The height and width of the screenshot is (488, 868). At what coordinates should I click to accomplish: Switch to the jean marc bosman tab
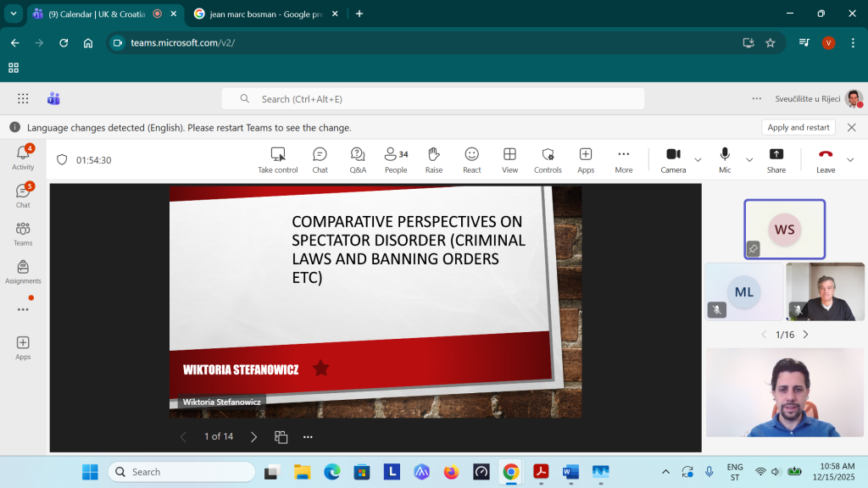[263, 14]
